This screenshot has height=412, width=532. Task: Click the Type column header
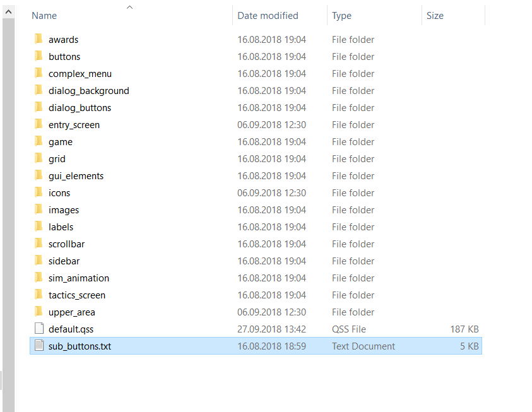(x=342, y=16)
